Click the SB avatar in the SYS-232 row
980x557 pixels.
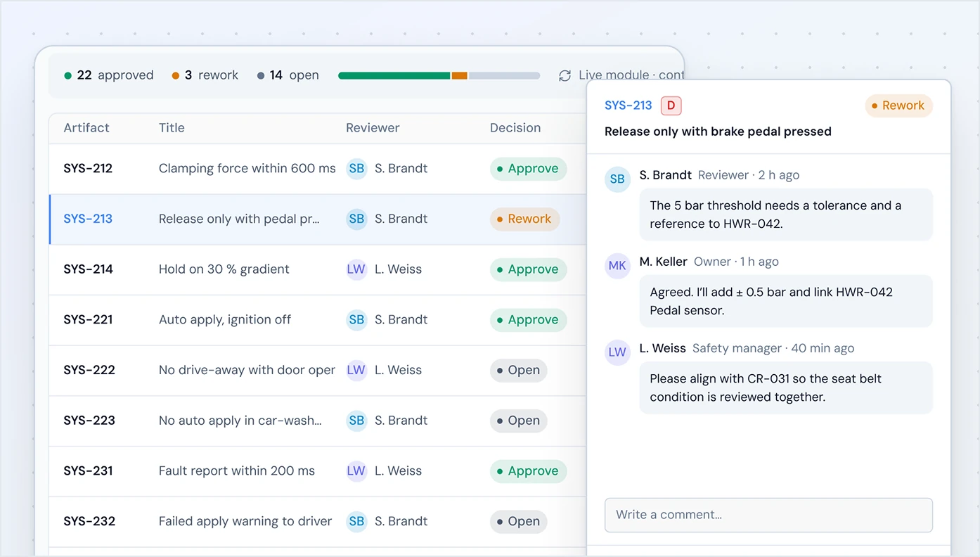(x=356, y=522)
